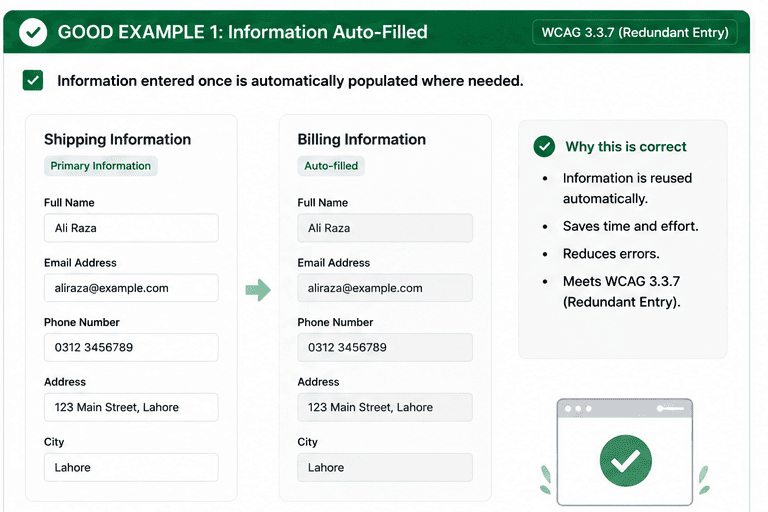Click the Billing Phone Number field
The height and width of the screenshot is (512, 768).
click(x=385, y=347)
